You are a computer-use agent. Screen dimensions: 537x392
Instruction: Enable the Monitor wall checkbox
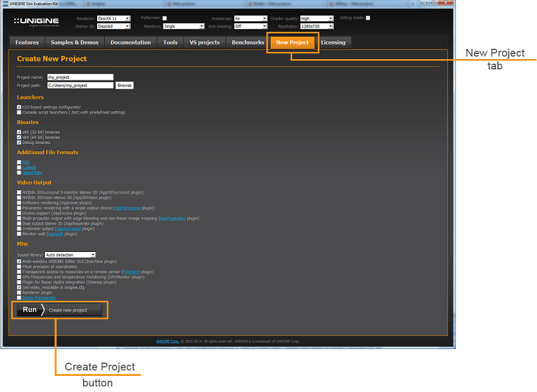click(19, 234)
